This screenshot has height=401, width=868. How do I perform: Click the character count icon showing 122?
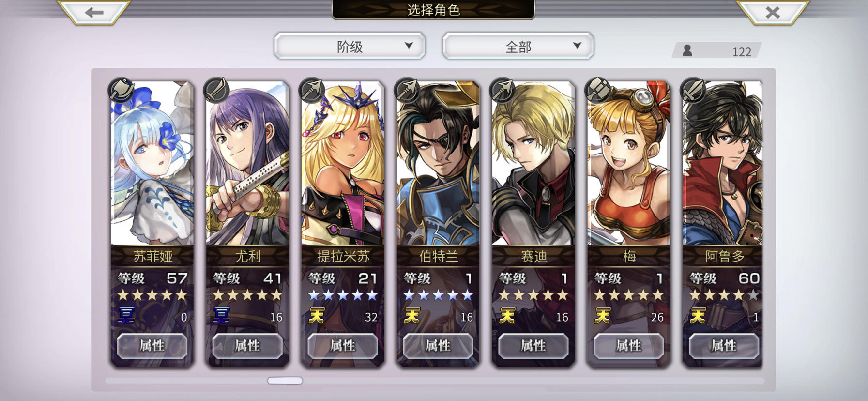[687, 50]
